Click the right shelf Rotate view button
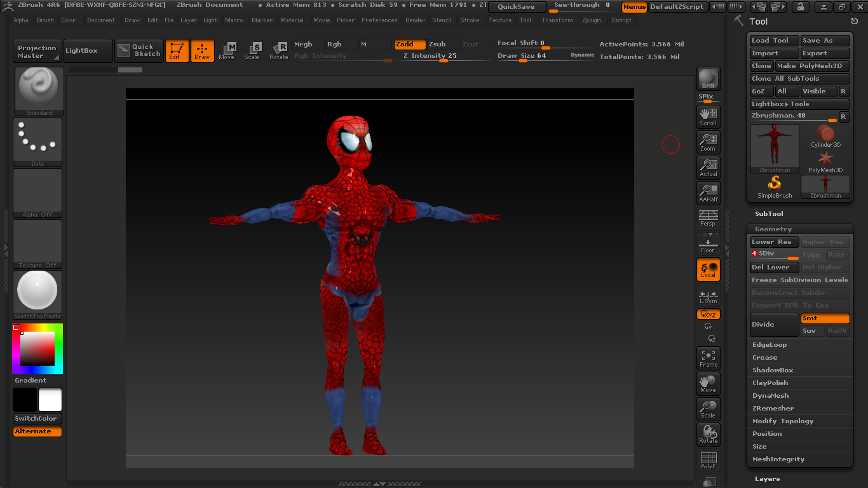868x488 pixels. pos(708,435)
